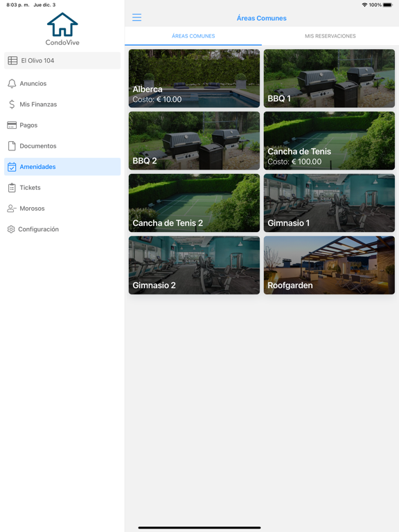Switch to the Áreas Comunes tab
Viewport: 399px width, 532px height.
193,36
